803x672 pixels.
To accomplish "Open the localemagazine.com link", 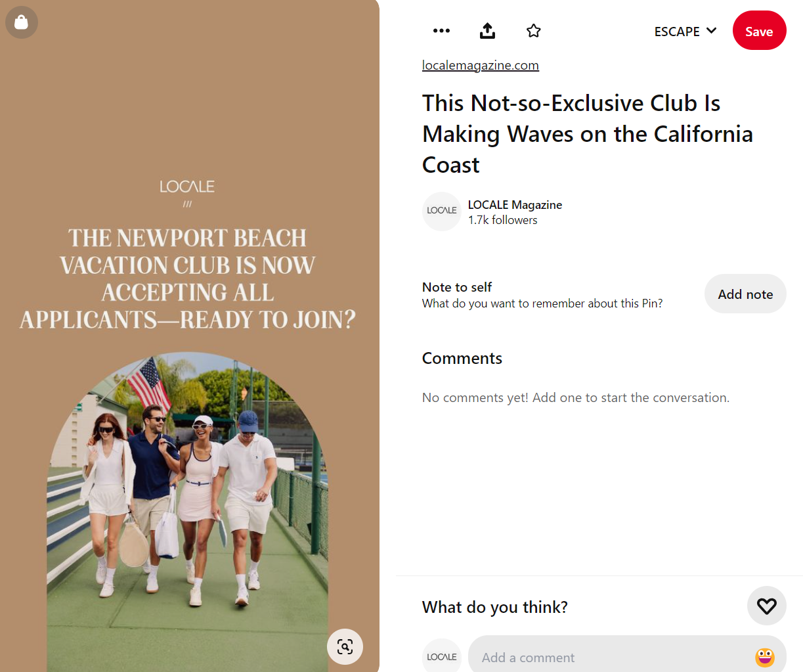I will [481, 65].
